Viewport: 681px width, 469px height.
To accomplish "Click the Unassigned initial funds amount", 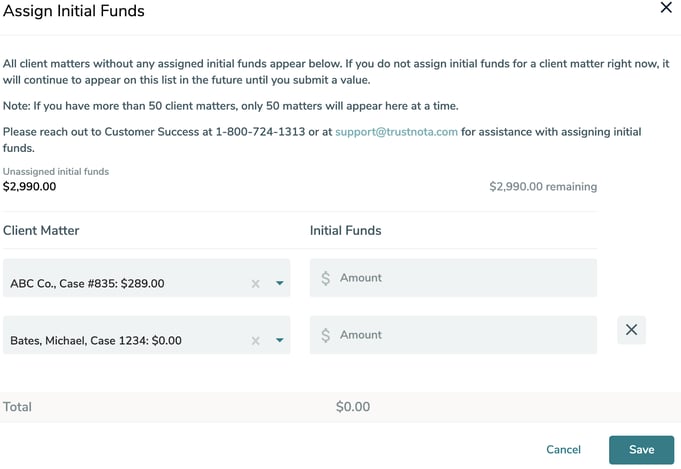I will [29, 186].
